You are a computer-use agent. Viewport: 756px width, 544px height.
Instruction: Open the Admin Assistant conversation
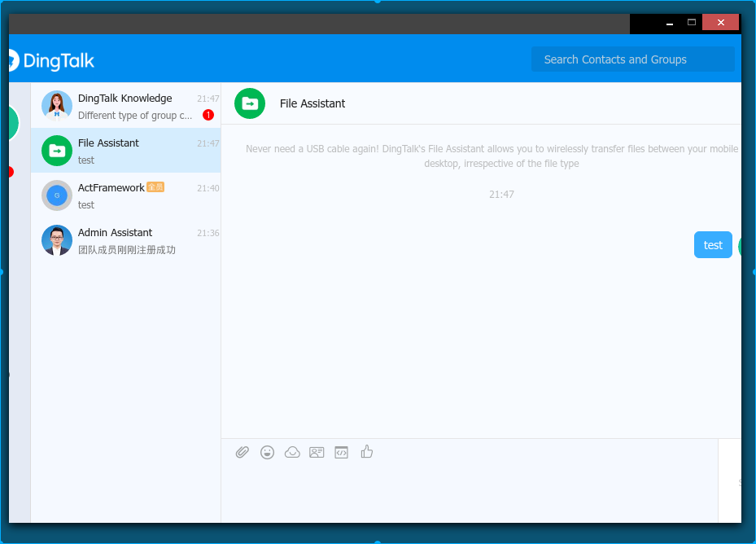coord(126,240)
